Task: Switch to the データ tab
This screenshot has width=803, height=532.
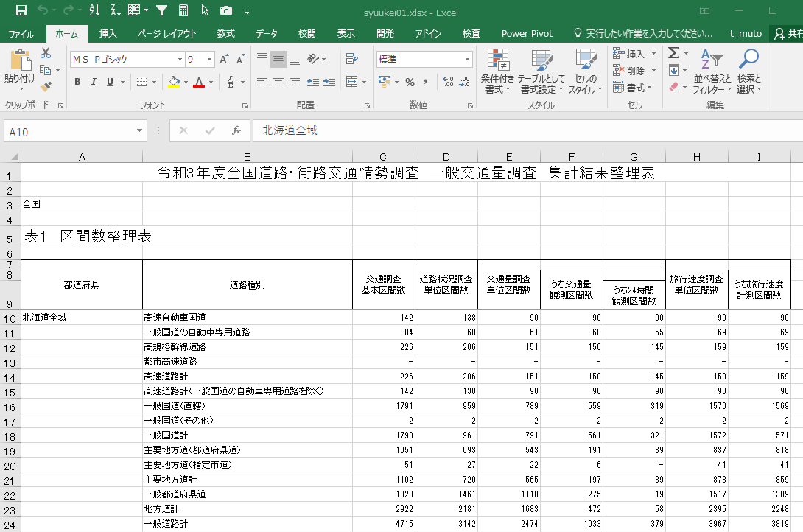Action: (x=267, y=34)
